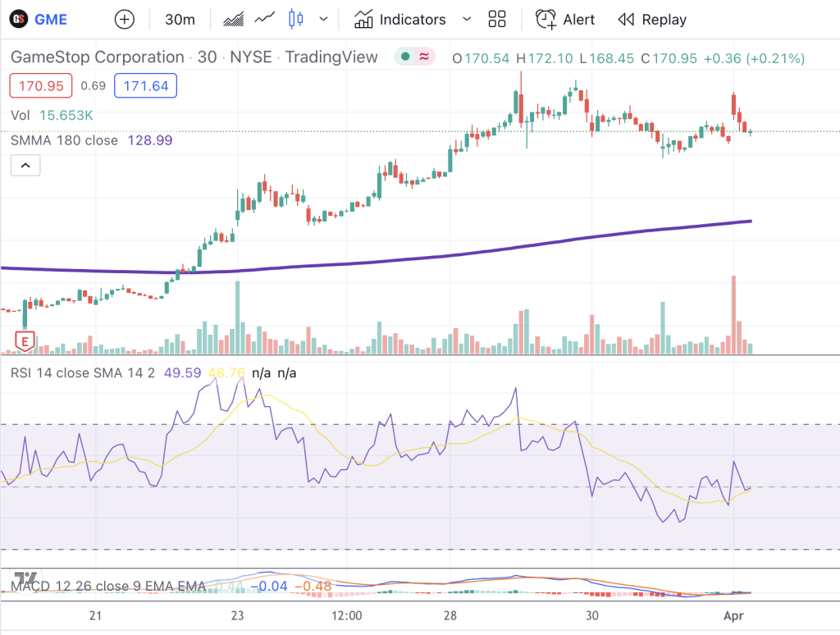Click the time axis label 12:00
The width and height of the screenshot is (840, 635).
coord(347,615)
